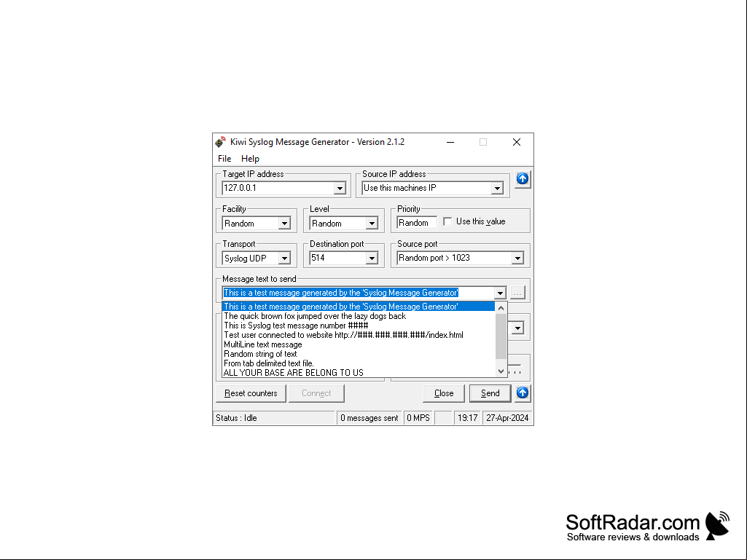The image size is (747, 560).
Task: Expand the Target IP address dropdown
Action: (x=339, y=188)
